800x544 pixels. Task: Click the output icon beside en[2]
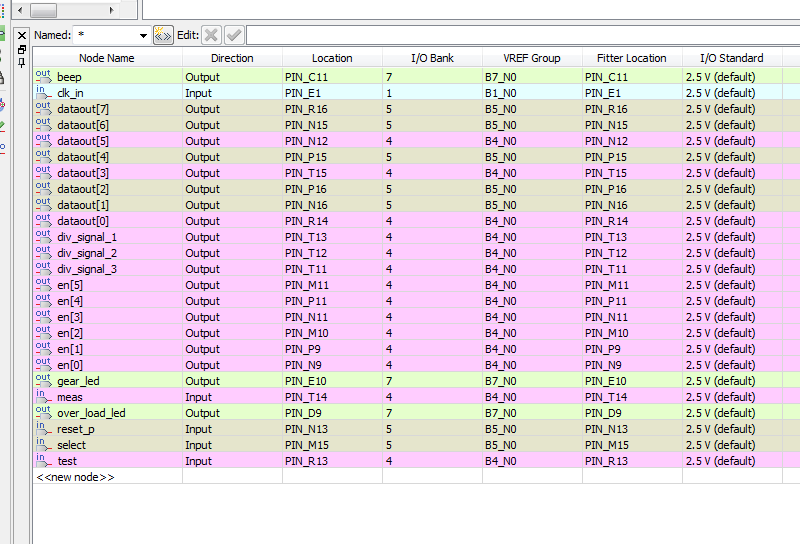pyautogui.click(x=43, y=333)
